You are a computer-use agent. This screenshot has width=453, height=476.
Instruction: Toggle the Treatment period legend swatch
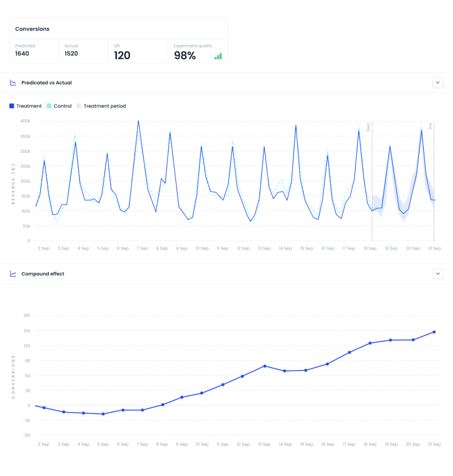tap(79, 106)
